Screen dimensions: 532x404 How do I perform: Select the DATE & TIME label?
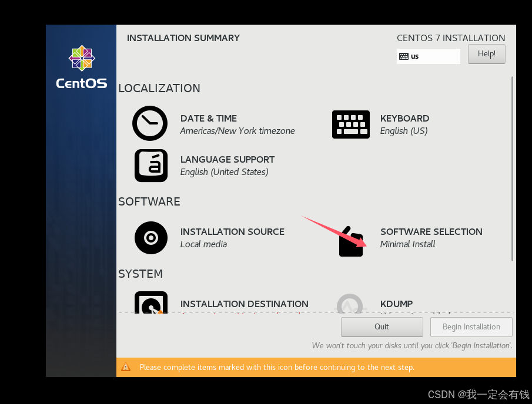[x=209, y=118]
